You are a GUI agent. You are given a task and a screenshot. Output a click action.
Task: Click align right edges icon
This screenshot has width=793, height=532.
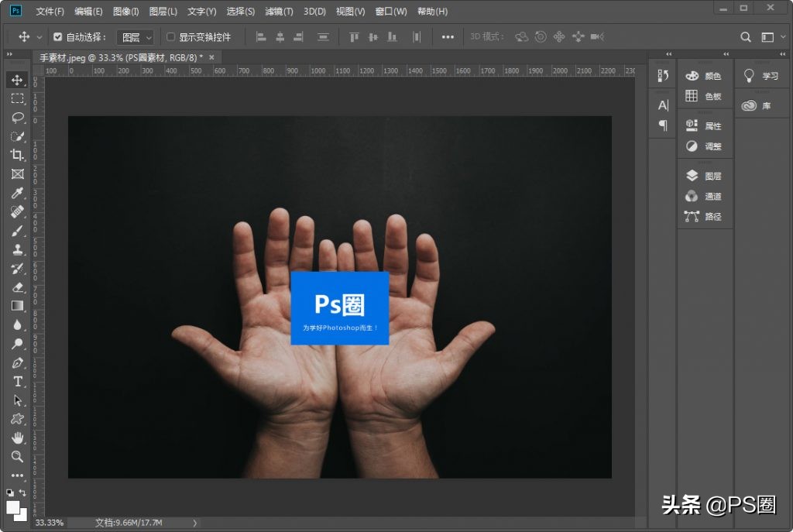tap(298, 37)
